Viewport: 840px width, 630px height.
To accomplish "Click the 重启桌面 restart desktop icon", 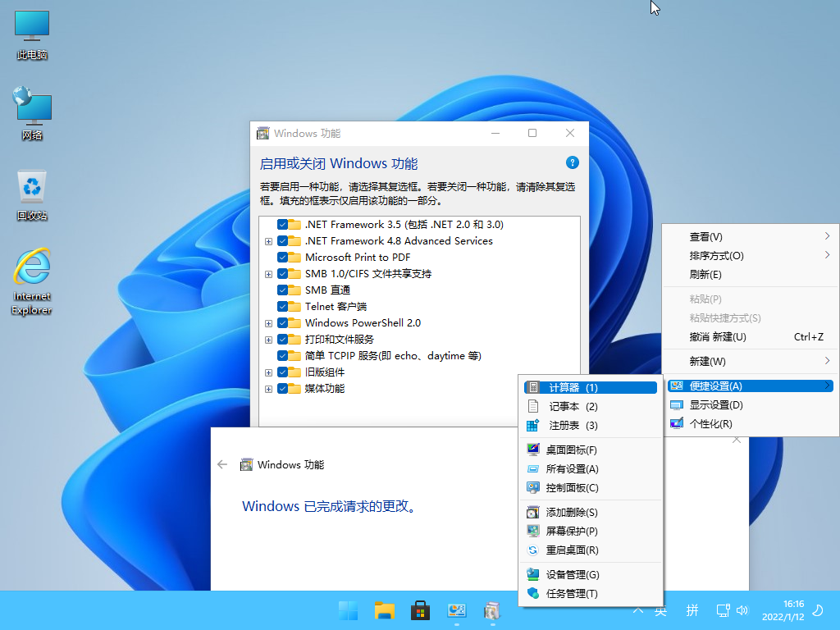I will [x=533, y=550].
